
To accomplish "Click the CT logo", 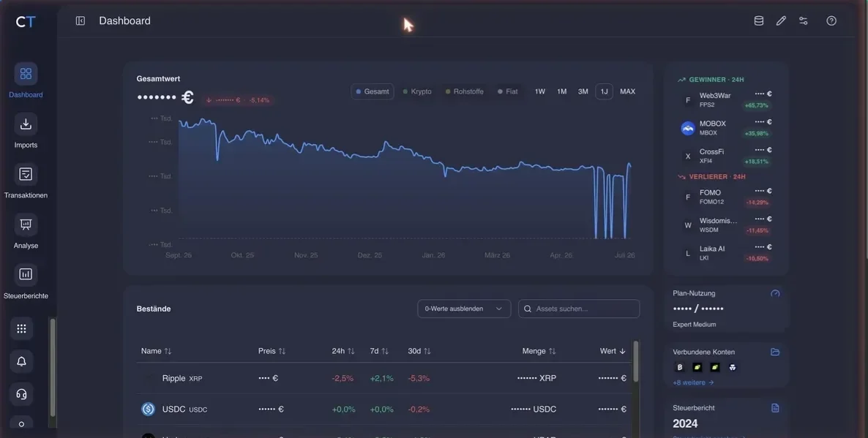I will pyautogui.click(x=26, y=21).
